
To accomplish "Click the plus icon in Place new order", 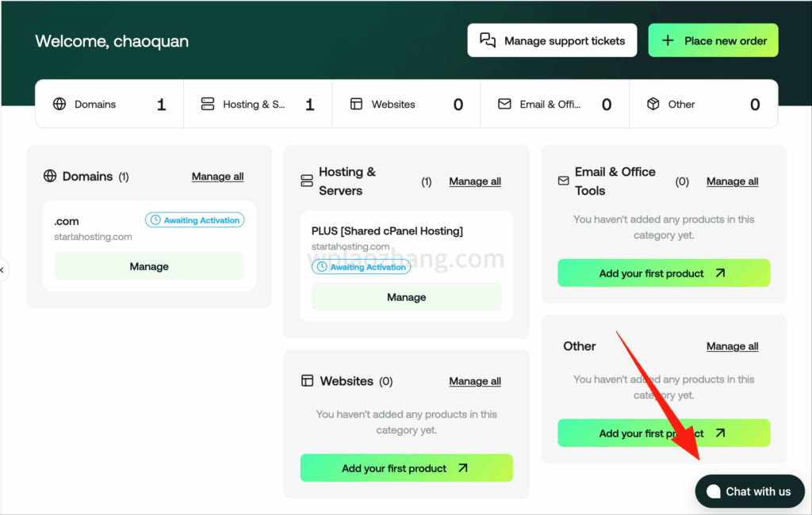I will [x=668, y=40].
